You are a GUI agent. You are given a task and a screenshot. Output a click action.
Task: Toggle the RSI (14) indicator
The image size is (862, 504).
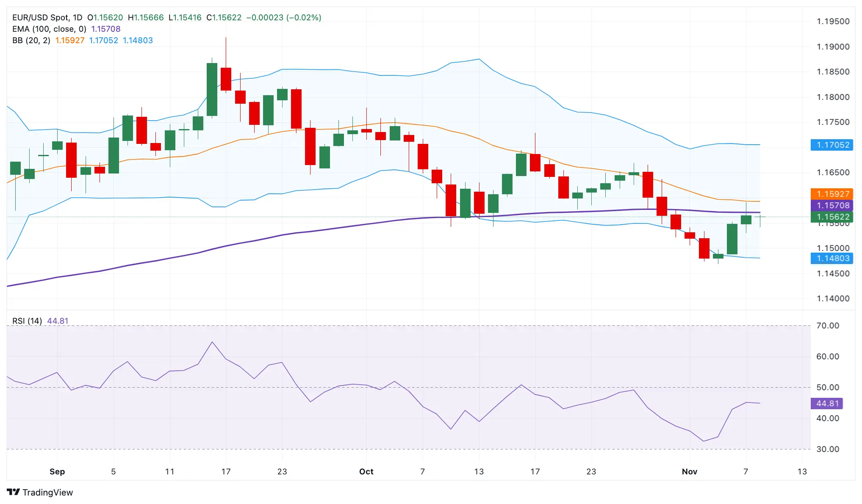[28, 321]
